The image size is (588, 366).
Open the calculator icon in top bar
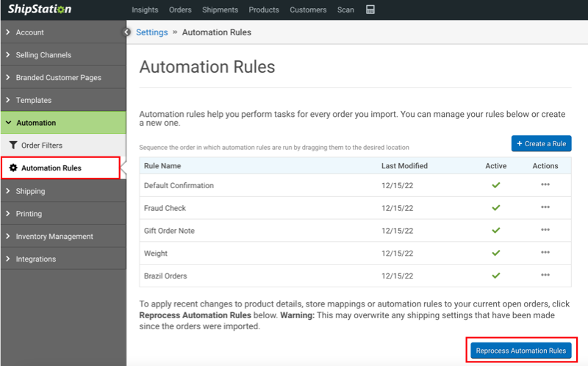click(370, 10)
